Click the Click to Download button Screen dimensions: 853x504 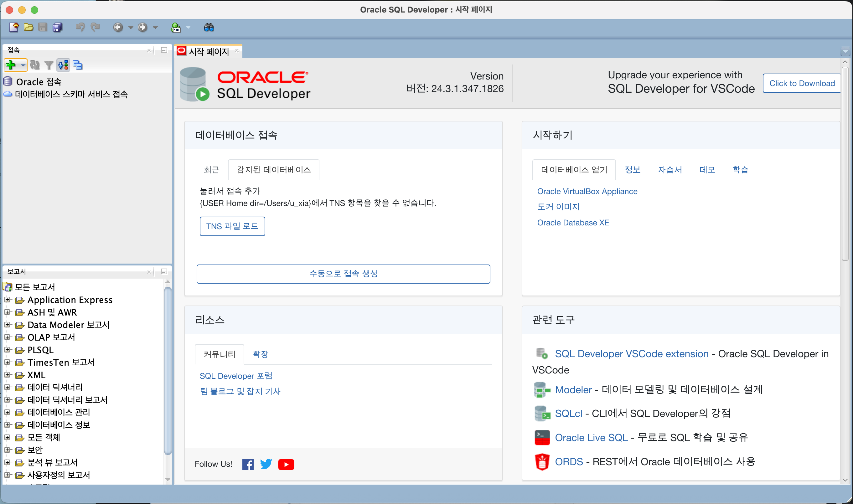coord(801,83)
